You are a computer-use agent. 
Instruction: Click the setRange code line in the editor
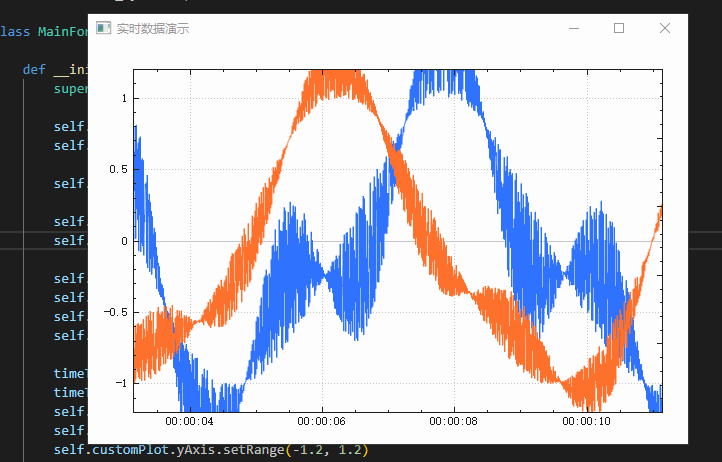[x=211, y=450]
